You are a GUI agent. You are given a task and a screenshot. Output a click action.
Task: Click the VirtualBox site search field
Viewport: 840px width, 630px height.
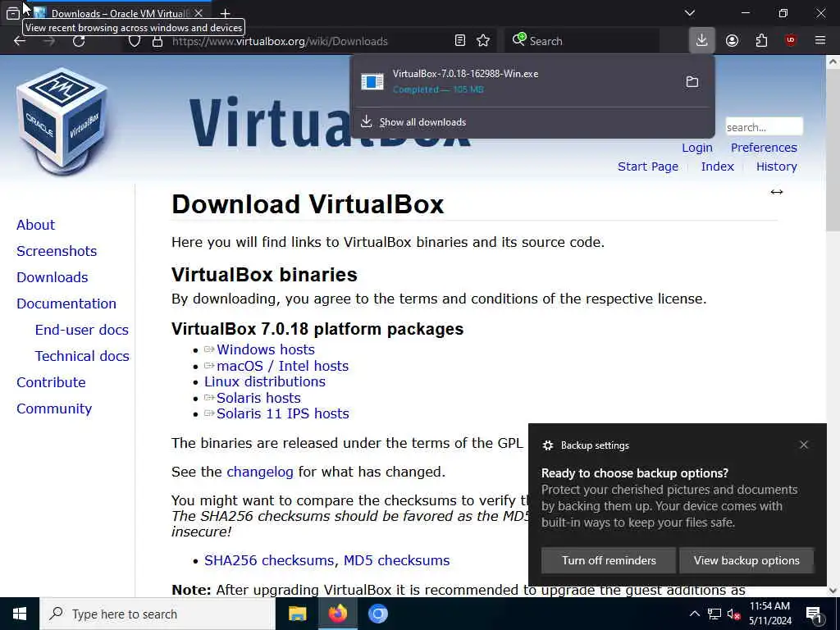click(764, 127)
